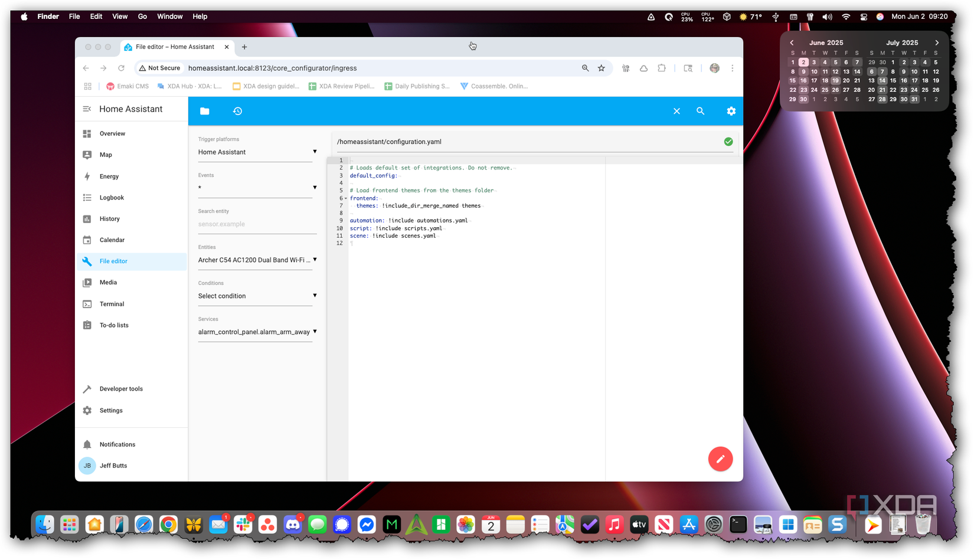Open Slack from the Dock
This screenshot has height=560, width=974.
click(243, 525)
